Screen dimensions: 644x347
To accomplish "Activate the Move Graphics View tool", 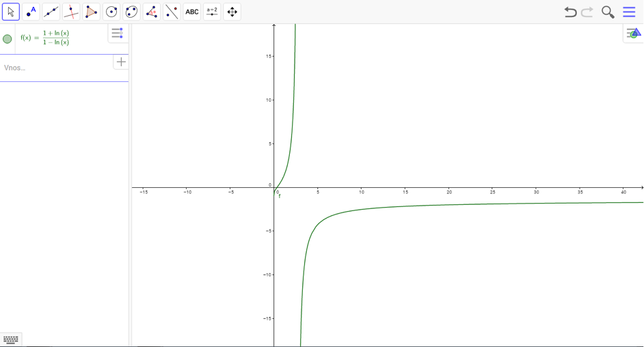I will pyautogui.click(x=232, y=12).
